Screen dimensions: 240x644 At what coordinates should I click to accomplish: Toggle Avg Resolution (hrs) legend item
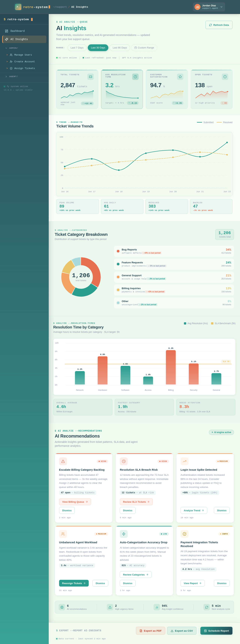click(196, 323)
